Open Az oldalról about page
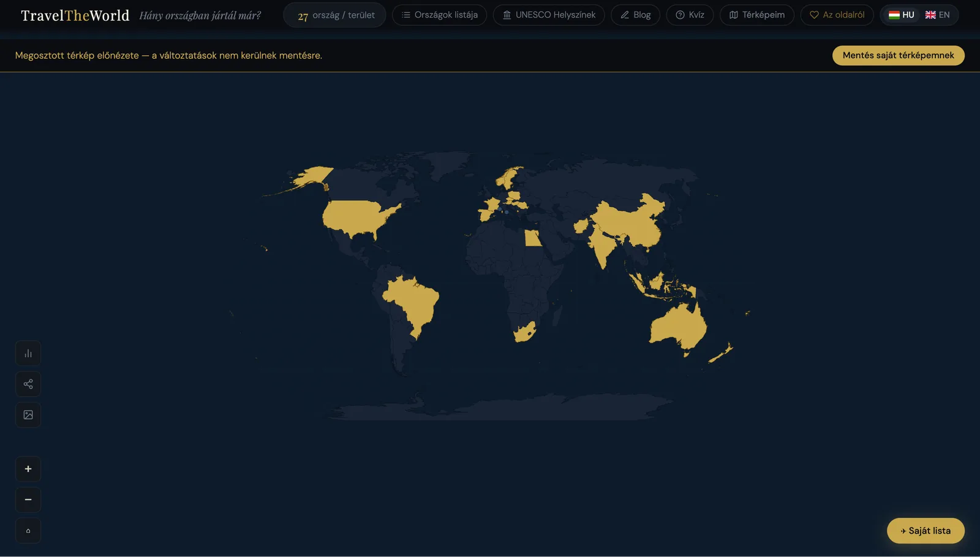This screenshot has height=557, width=980. 837,15
